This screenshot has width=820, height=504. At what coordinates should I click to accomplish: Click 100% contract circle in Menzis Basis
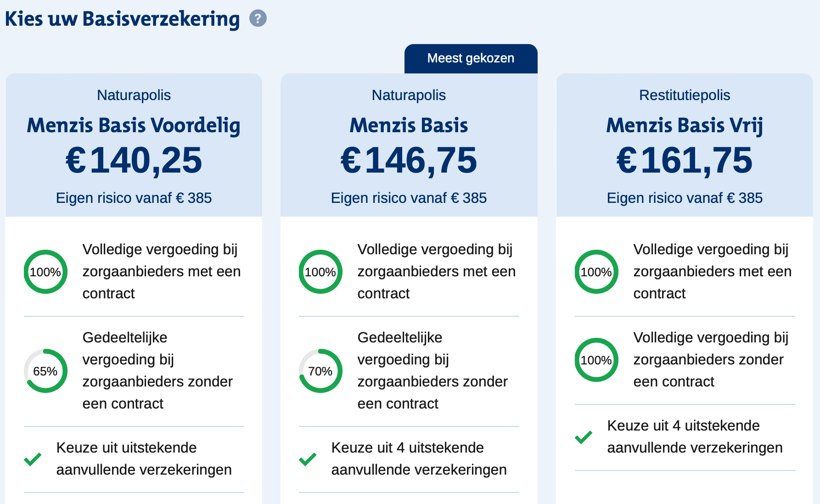coord(320,272)
